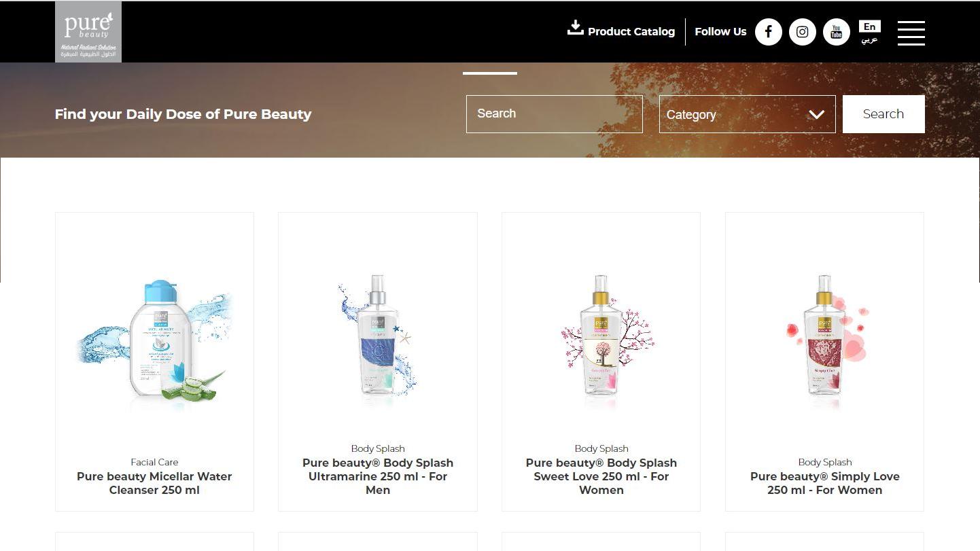The width and height of the screenshot is (980, 551).
Task: Open the Facebook page icon
Action: [769, 32]
